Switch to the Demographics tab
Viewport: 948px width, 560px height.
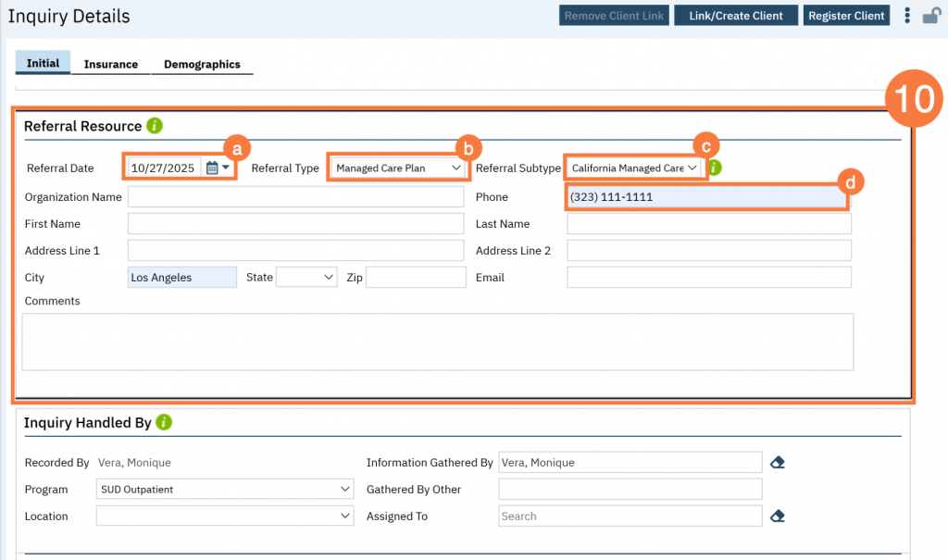click(202, 65)
